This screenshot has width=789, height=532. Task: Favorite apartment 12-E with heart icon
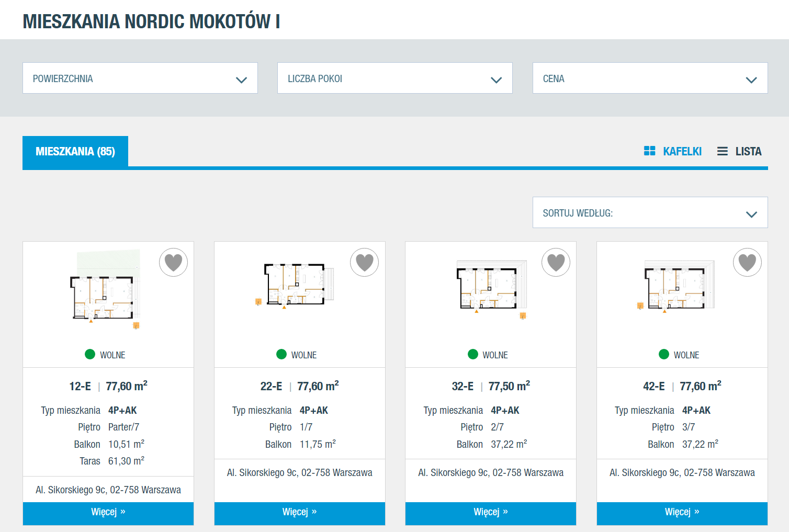click(173, 262)
